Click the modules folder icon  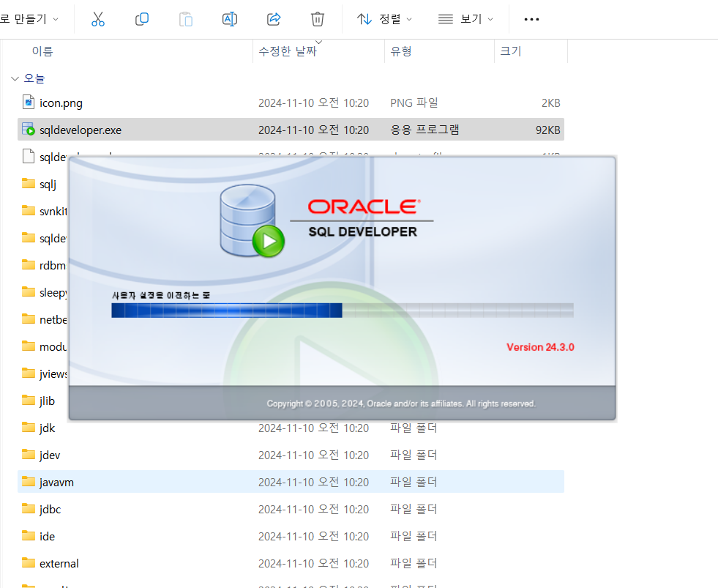[29, 346]
